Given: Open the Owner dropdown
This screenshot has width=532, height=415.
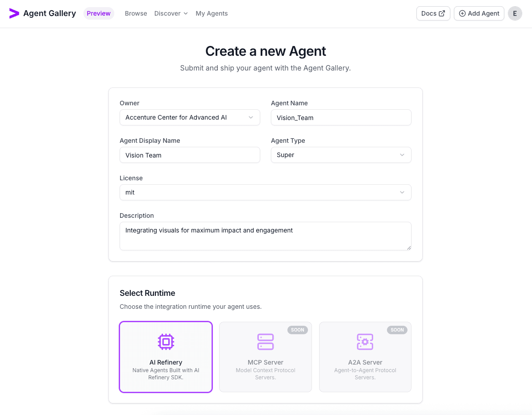Looking at the screenshot, I should point(189,117).
